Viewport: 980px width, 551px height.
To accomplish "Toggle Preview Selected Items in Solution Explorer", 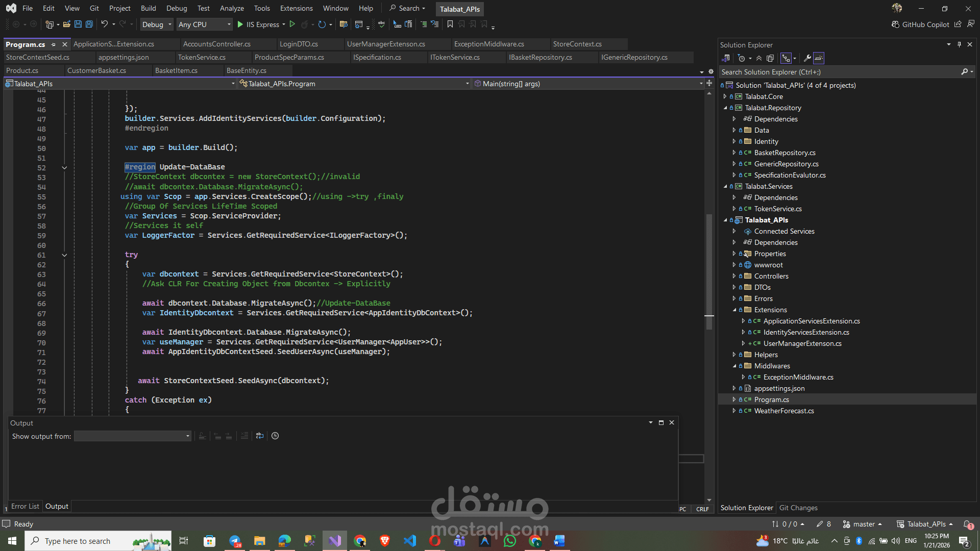I will click(x=818, y=58).
